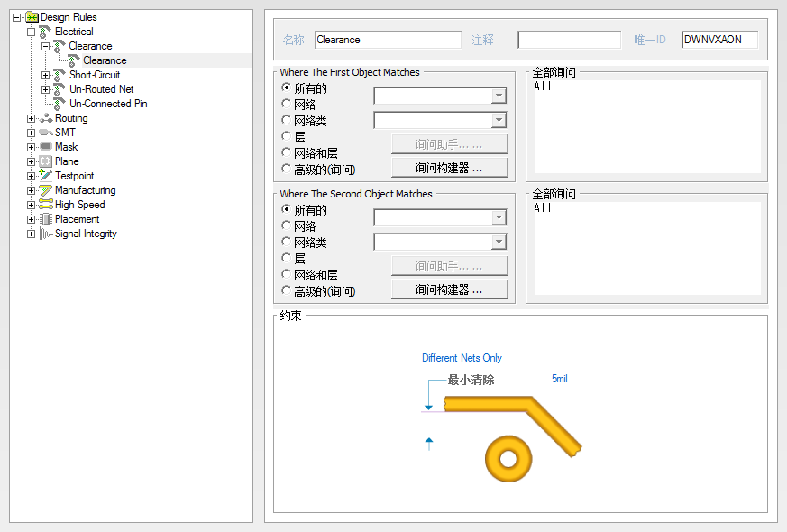Open the net dropdown under first object matches
Image resolution: width=787 pixels, height=532 pixels.
(x=499, y=96)
